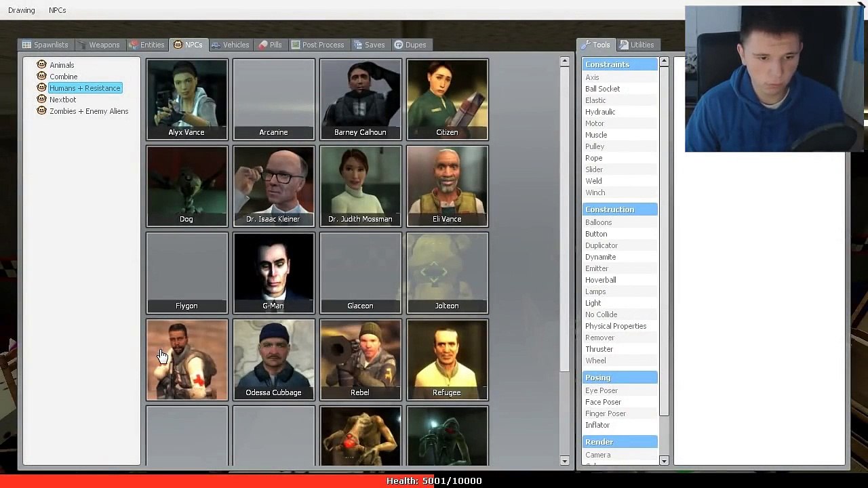The image size is (868, 488).
Task: Spawn the Citizen NPC
Action: coord(447,99)
